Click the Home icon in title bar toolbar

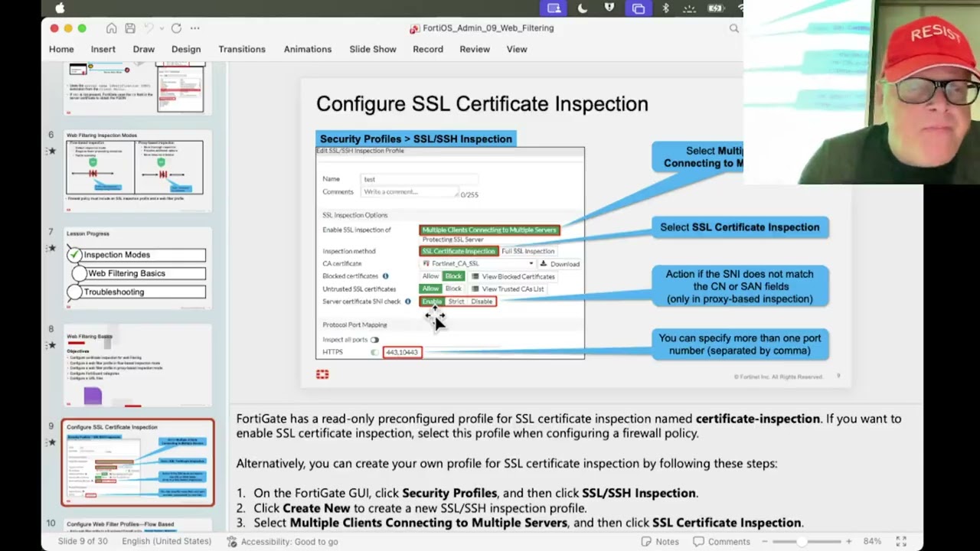(111, 28)
